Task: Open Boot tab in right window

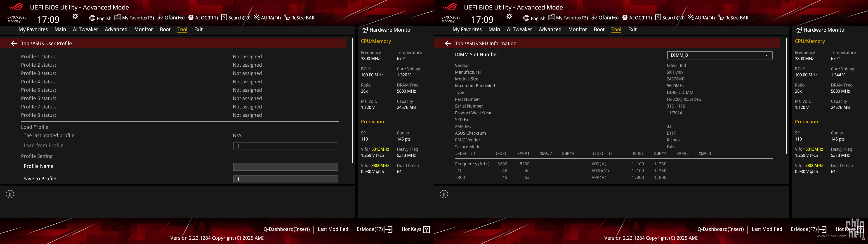Action: 599,30
